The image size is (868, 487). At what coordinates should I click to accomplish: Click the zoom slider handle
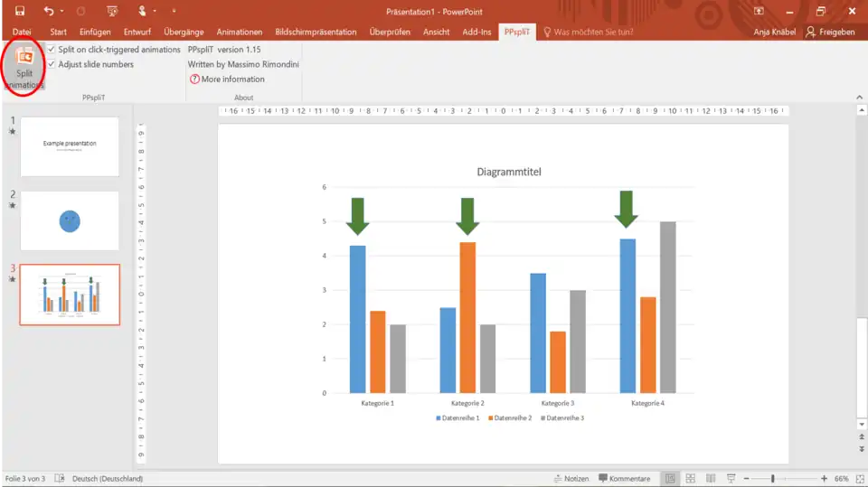tap(772, 478)
